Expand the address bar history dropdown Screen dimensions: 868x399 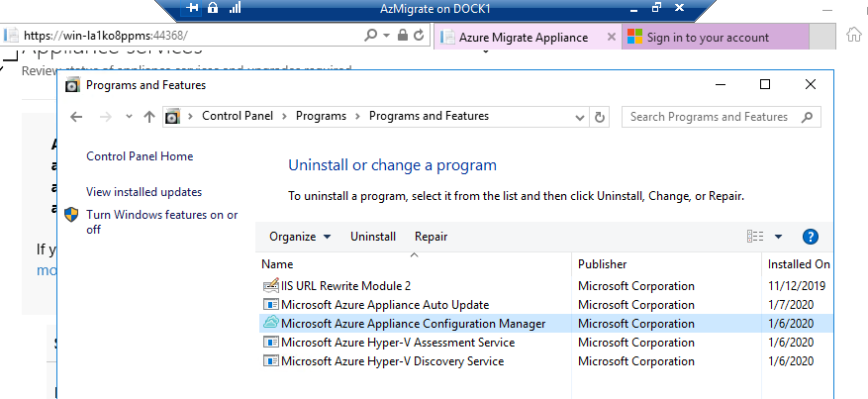point(580,117)
